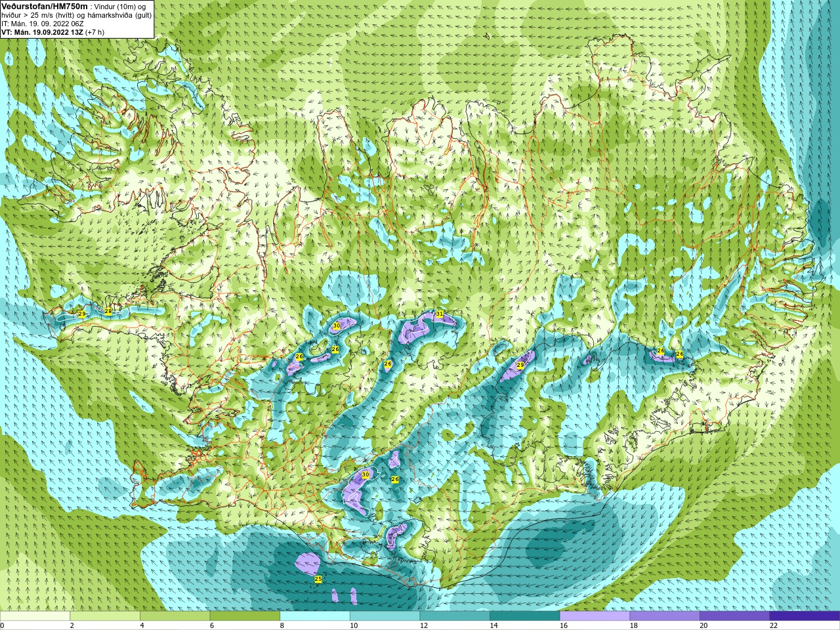Click the Veðurstofan/HM750m title text
The width and height of the screenshot is (840, 630).
[x=44, y=6]
